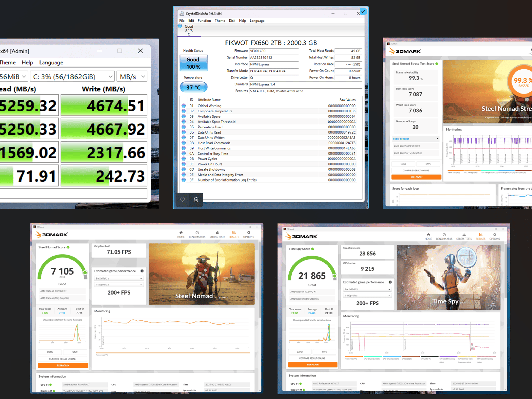Image resolution: width=532 pixels, height=399 pixels.
Task: Expand the Battlefield V dropdown in Steel Nomad window
Action: click(119, 278)
